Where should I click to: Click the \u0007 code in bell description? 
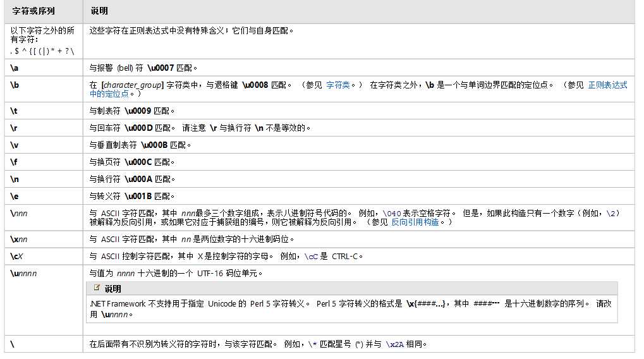[161, 68]
